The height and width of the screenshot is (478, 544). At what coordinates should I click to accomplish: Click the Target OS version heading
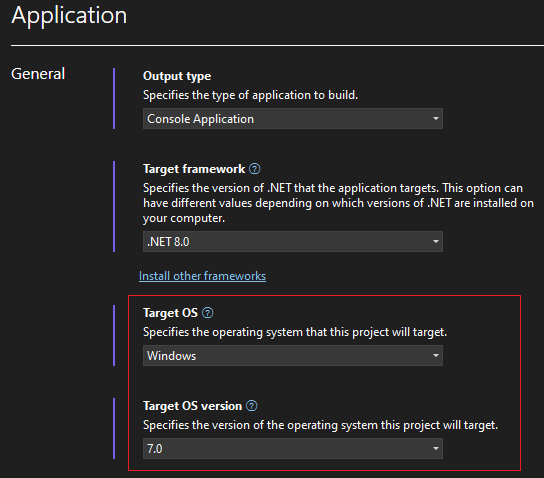tap(193, 406)
